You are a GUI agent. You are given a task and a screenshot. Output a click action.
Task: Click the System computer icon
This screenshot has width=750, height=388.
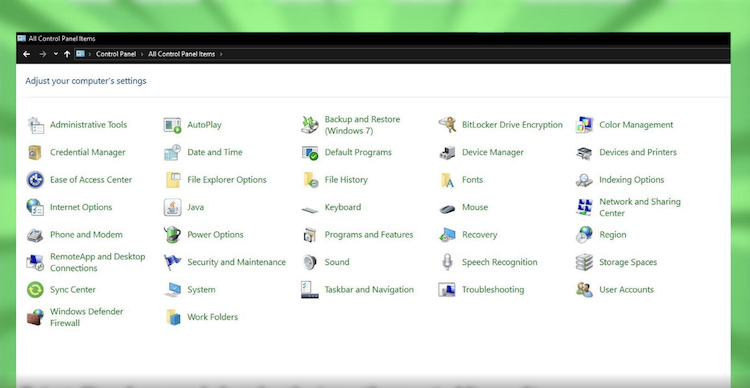click(172, 290)
